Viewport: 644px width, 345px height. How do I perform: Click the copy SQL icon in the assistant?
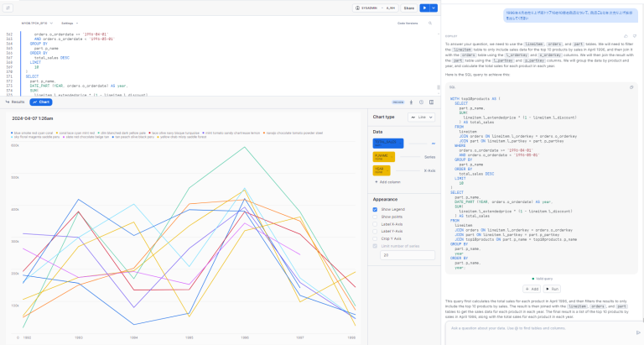point(630,86)
